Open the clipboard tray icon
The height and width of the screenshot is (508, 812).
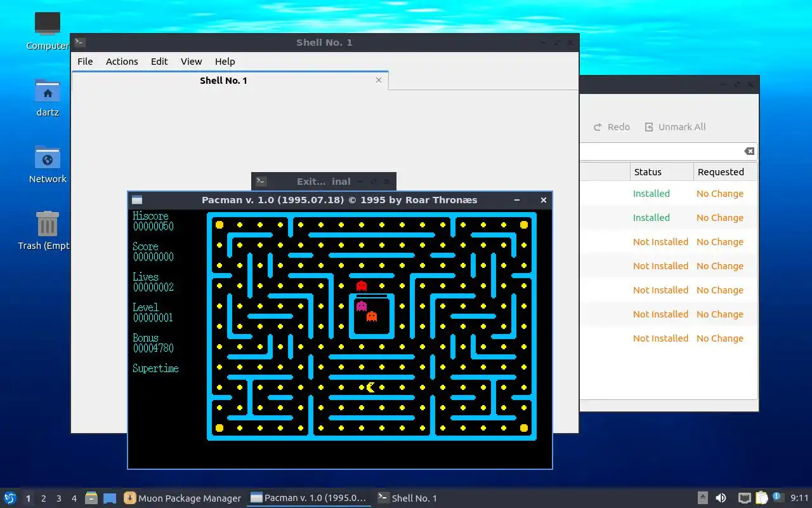tap(761, 498)
